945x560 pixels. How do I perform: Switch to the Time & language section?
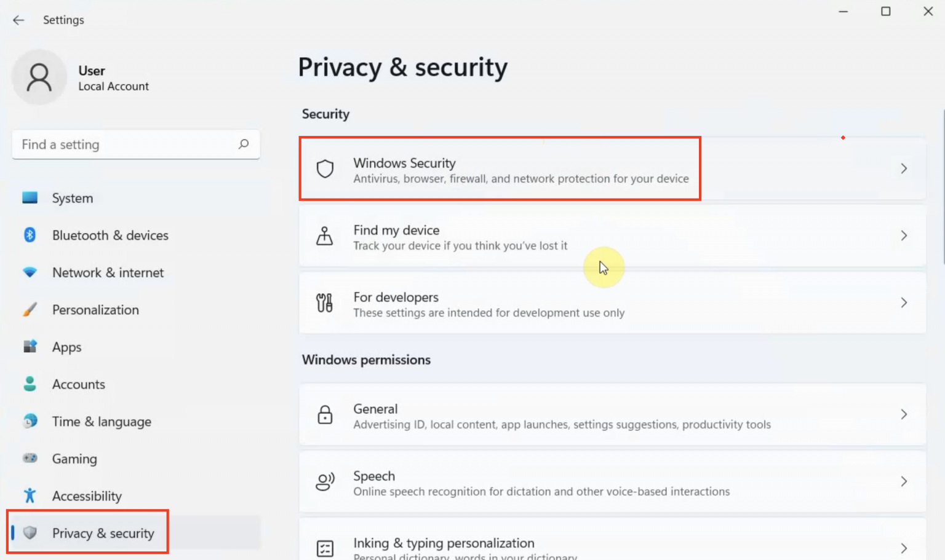(101, 421)
